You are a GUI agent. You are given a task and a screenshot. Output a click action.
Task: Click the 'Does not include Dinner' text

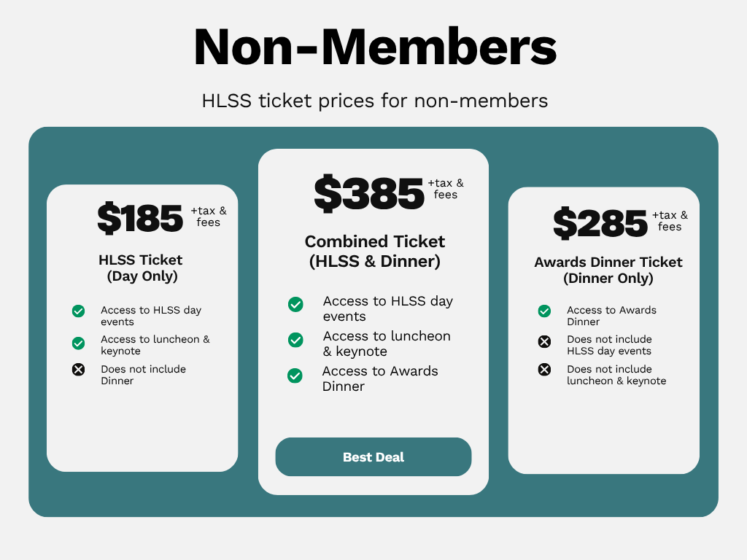[x=143, y=375]
